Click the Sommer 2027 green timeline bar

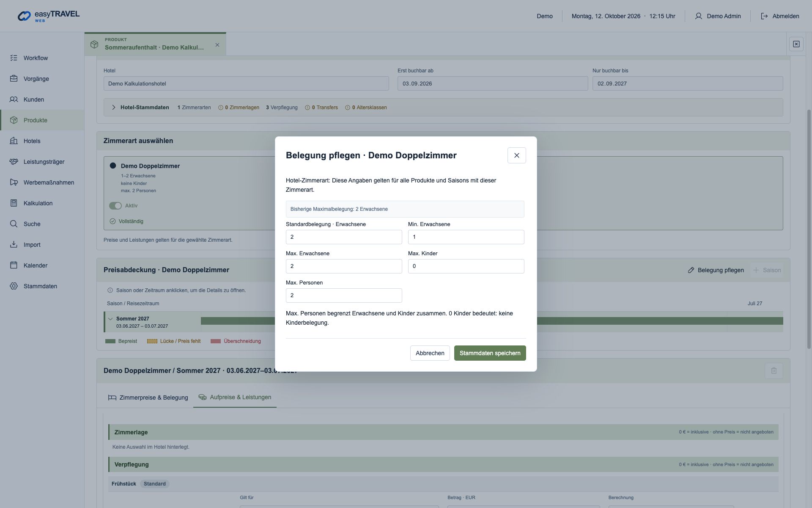492,321
